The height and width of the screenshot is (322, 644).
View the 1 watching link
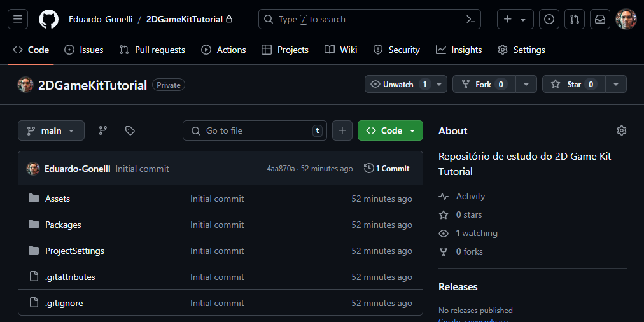(x=477, y=234)
